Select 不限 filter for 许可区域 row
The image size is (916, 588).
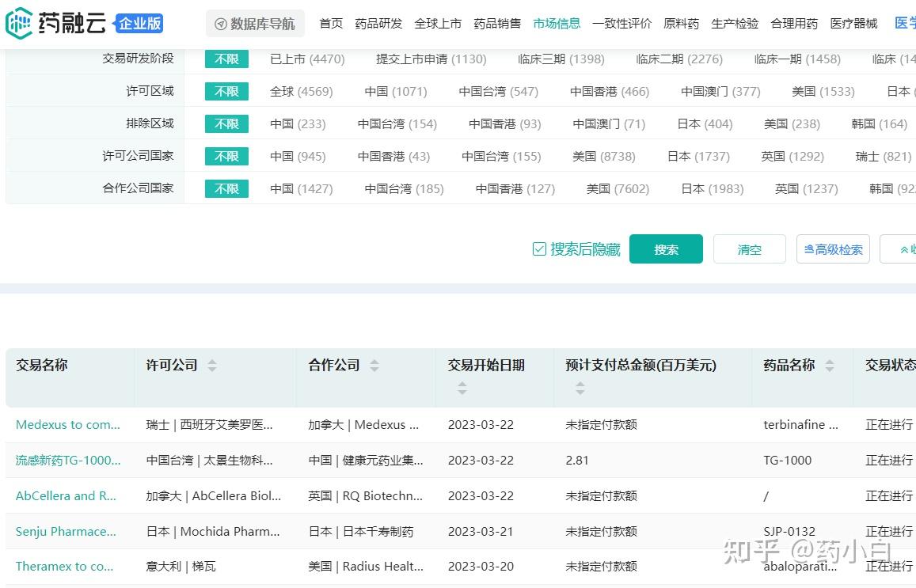point(226,91)
